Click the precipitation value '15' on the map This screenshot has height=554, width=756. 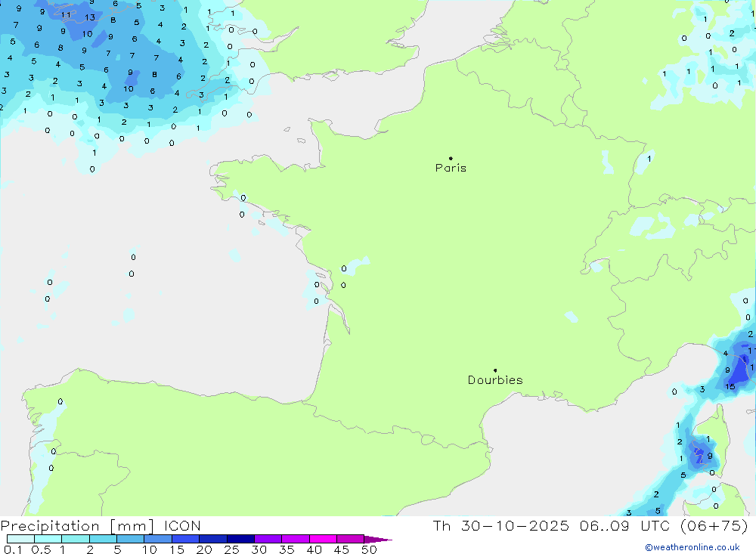point(730,387)
